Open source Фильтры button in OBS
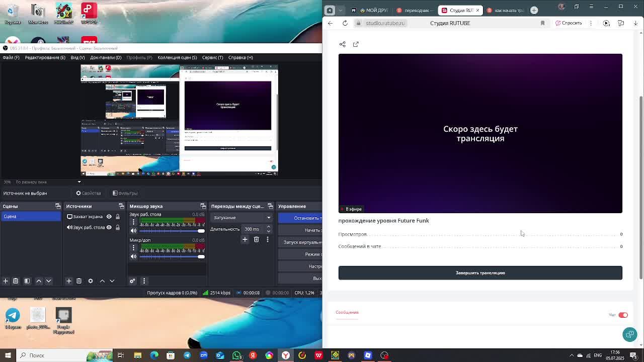Screen dimensions: 644x362 [x=125, y=193]
